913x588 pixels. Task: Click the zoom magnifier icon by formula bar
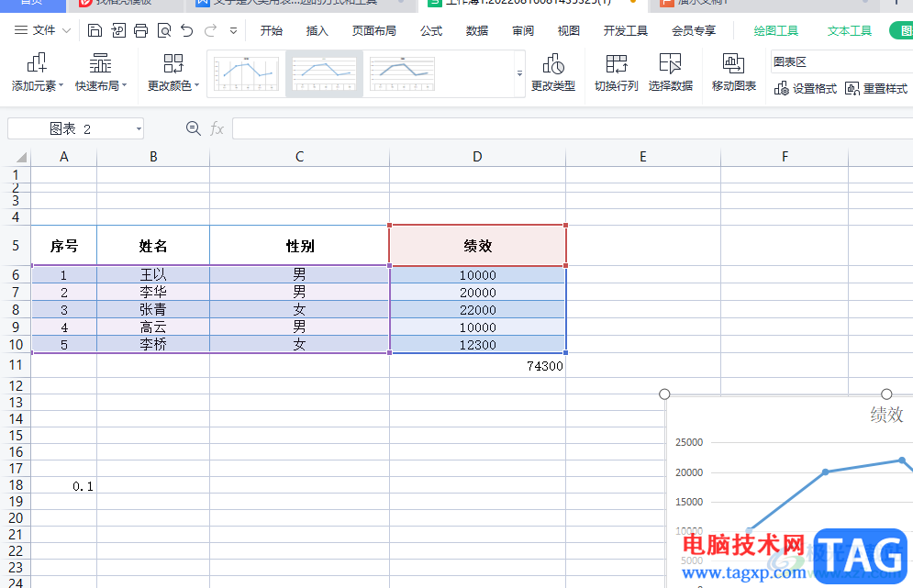[194, 128]
